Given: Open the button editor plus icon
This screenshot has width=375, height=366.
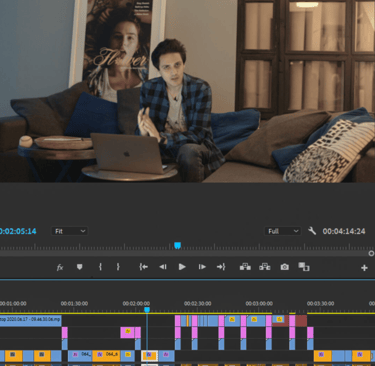Looking at the screenshot, I should [x=364, y=268].
